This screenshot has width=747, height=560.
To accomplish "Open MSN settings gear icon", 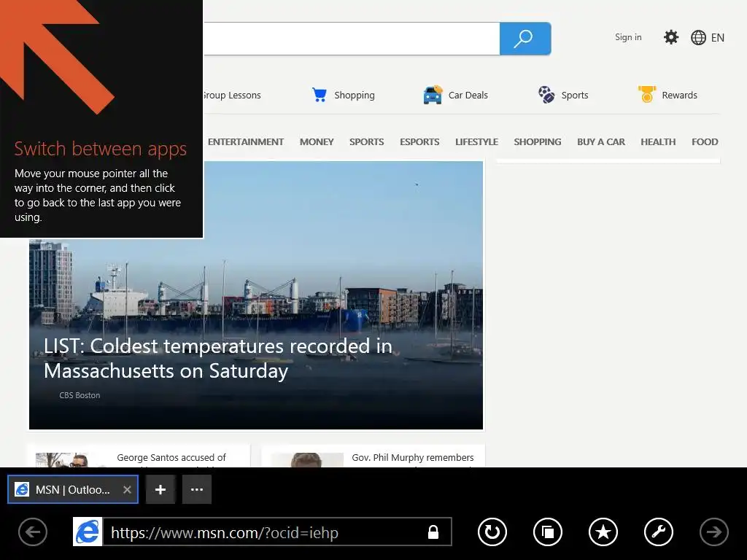I will click(671, 37).
